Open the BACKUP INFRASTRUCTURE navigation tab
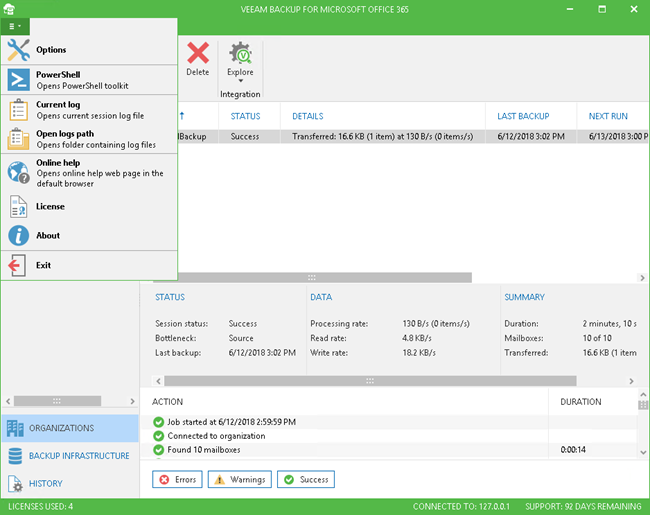 tap(70, 456)
